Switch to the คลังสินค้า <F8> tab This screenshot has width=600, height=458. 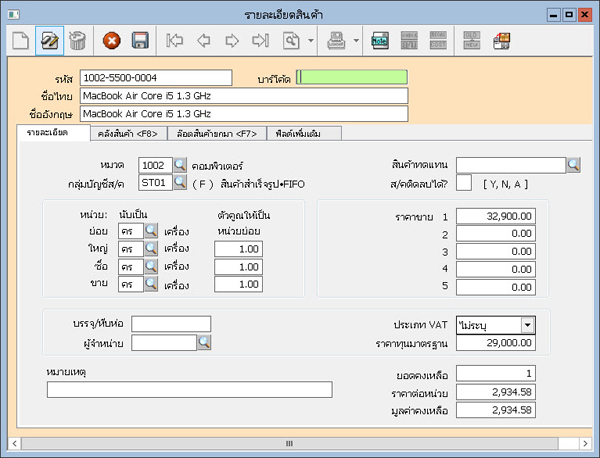[128, 134]
